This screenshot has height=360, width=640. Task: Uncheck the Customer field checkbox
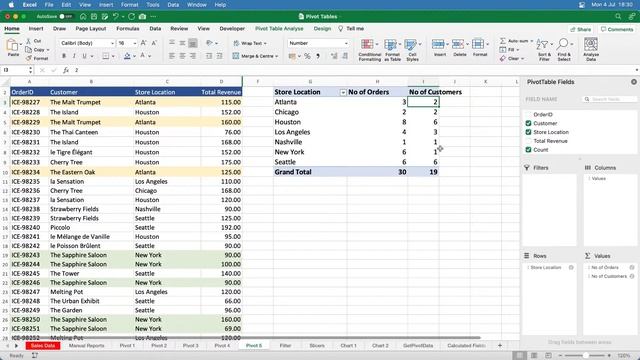(528, 123)
